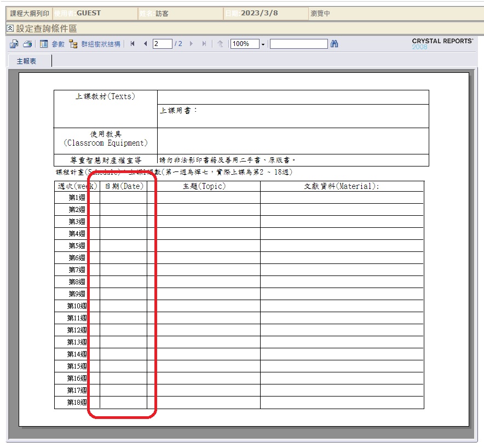The height and width of the screenshot is (448, 484).
Task: Go to the first page
Action: coord(133,44)
